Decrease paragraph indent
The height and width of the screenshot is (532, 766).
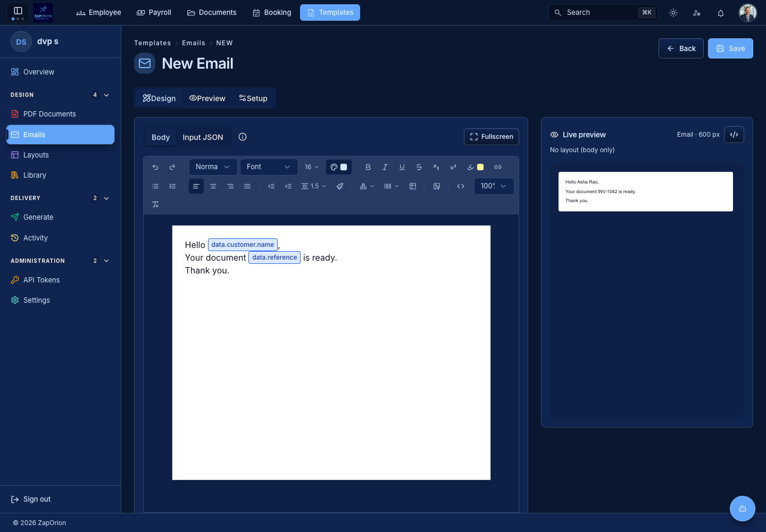point(271,186)
